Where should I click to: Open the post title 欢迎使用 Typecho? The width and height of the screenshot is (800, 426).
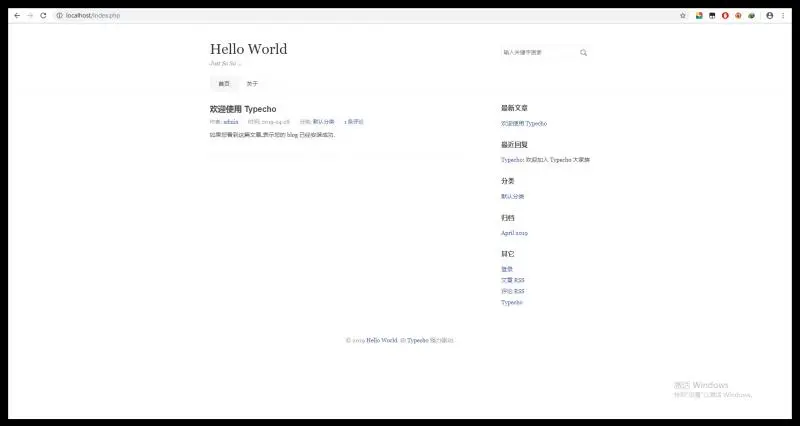click(243, 109)
